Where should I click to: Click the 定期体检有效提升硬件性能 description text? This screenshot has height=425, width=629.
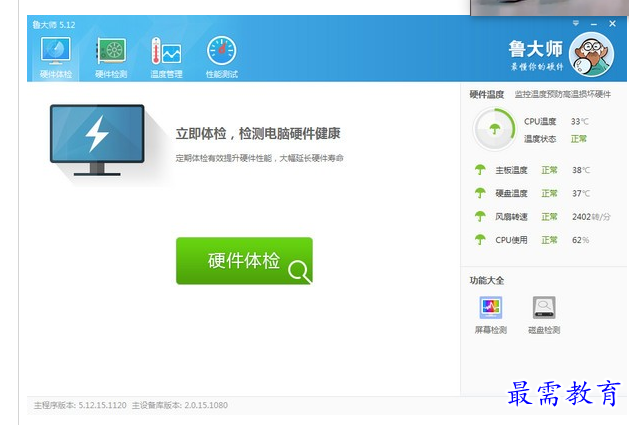(x=259, y=158)
